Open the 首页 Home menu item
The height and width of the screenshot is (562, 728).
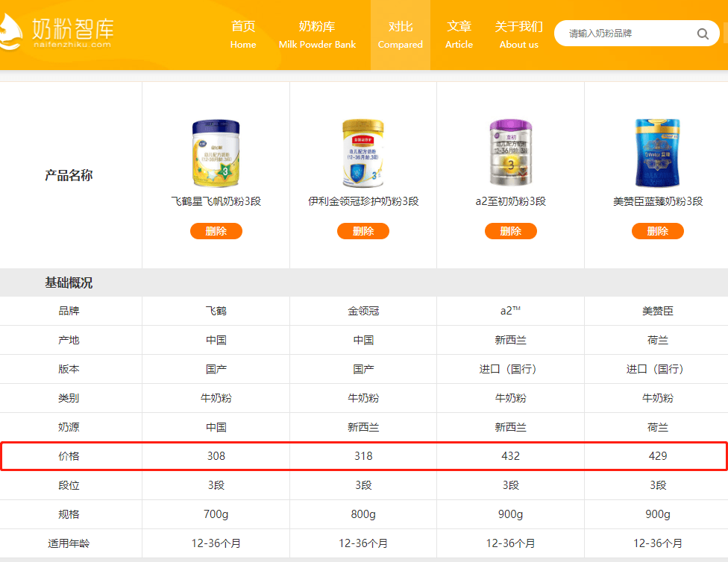click(x=243, y=35)
